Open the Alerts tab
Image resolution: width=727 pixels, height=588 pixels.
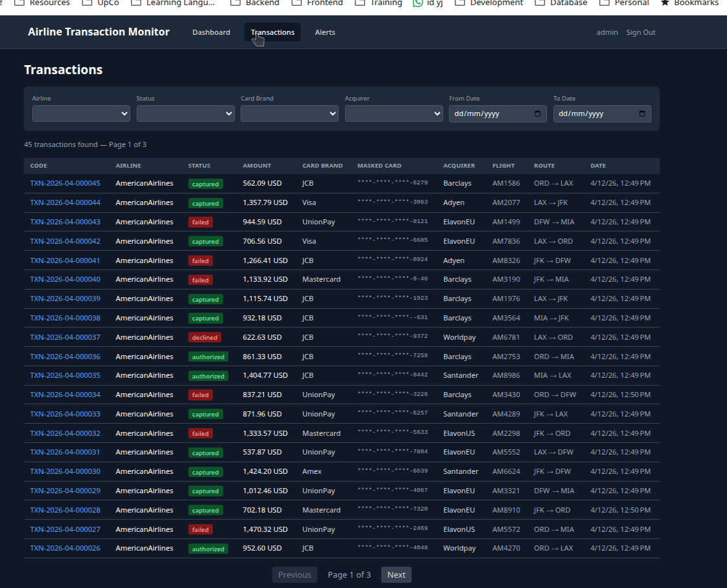pos(324,32)
